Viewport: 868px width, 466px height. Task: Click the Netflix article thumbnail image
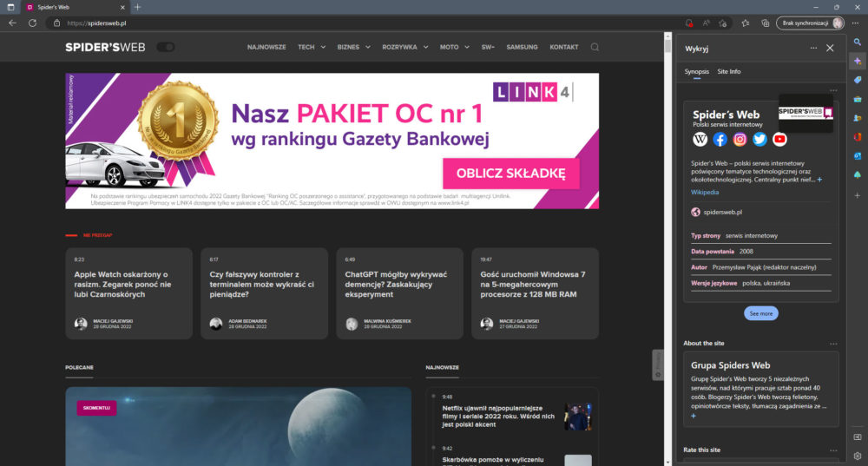(578, 417)
